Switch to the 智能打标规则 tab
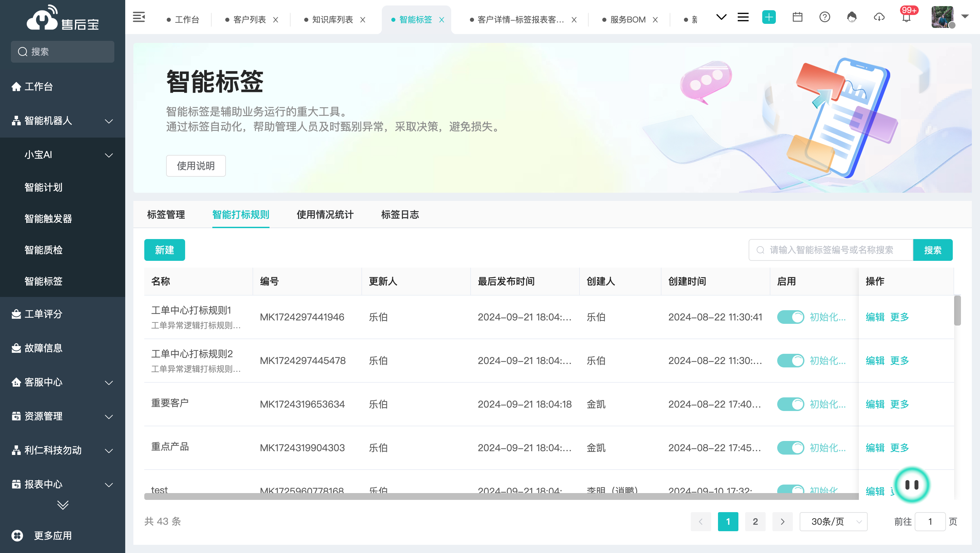The image size is (980, 553). click(x=241, y=214)
